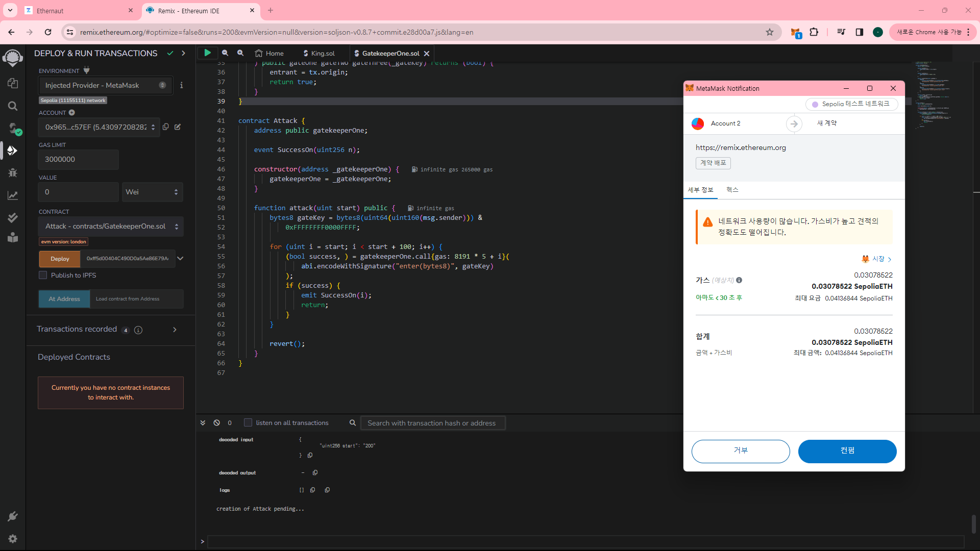Image resolution: width=980 pixels, height=551 pixels.
Task: Switch to the King.sol editor tab
Action: 319,53
